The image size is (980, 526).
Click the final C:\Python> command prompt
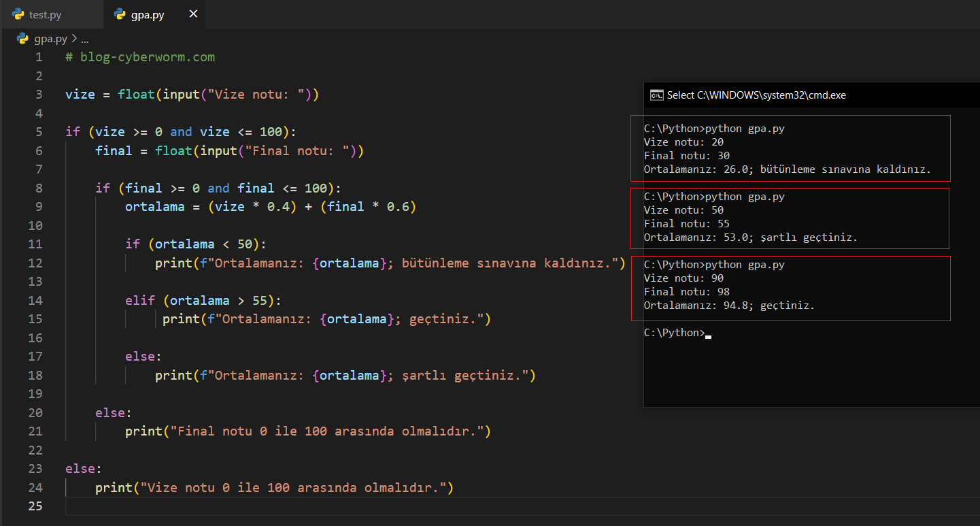point(675,333)
